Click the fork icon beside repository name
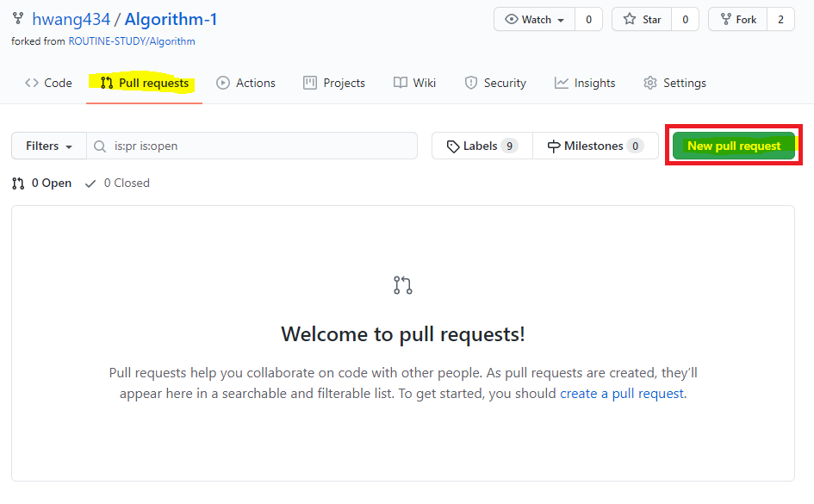814x504 pixels. (x=18, y=19)
